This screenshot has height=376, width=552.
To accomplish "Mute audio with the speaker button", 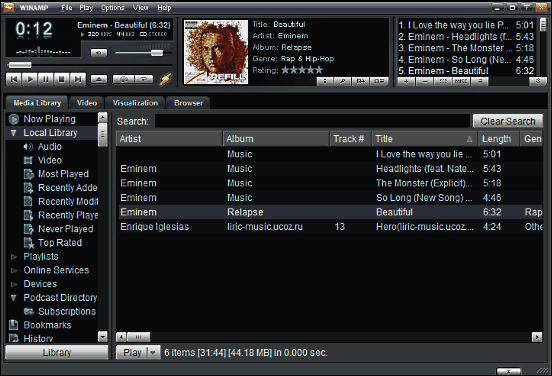I will 99,53.
